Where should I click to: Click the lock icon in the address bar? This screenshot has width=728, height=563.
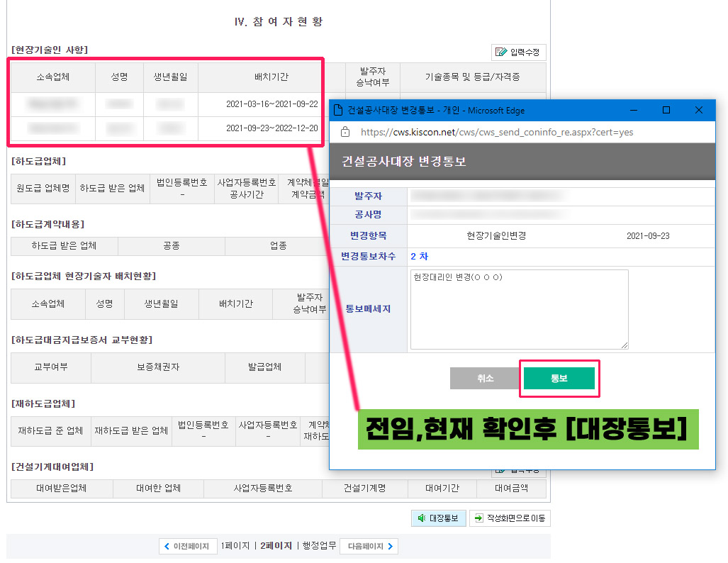[x=345, y=132]
